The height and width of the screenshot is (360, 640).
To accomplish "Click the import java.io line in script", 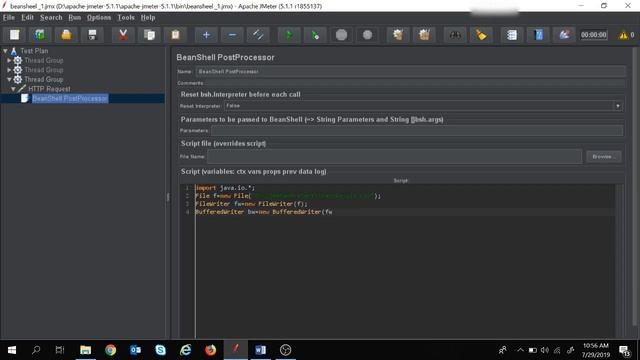I will point(225,188).
